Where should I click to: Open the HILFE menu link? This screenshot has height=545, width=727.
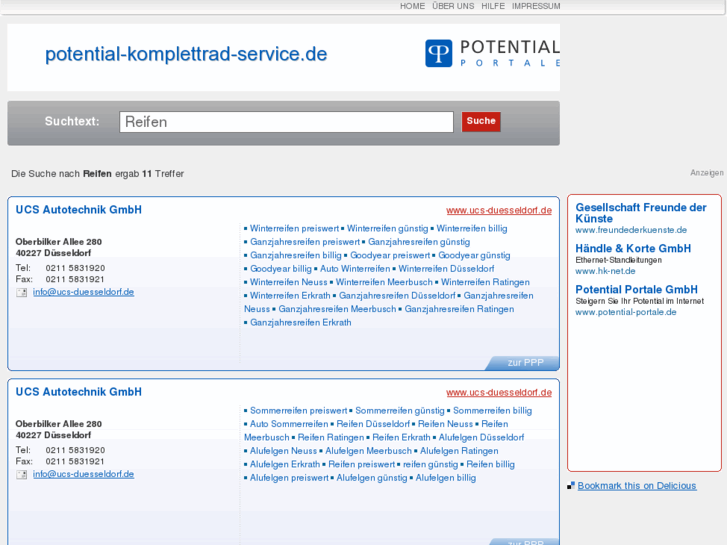pyautogui.click(x=493, y=6)
